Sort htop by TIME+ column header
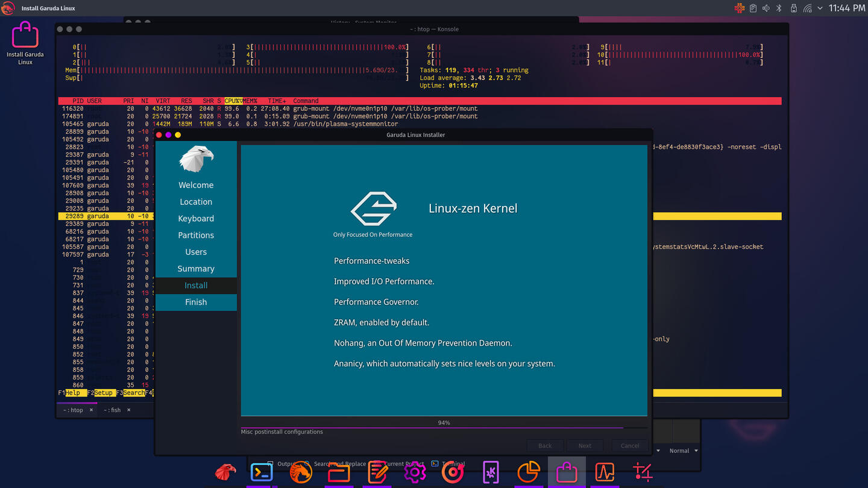 [x=277, y=101]
